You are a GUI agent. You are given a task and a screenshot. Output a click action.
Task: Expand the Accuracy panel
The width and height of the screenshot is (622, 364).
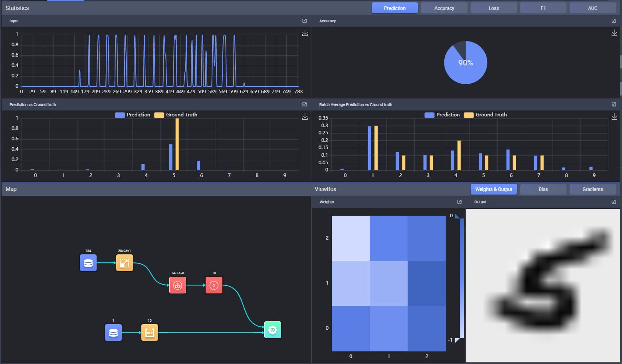tap(614, 21)
